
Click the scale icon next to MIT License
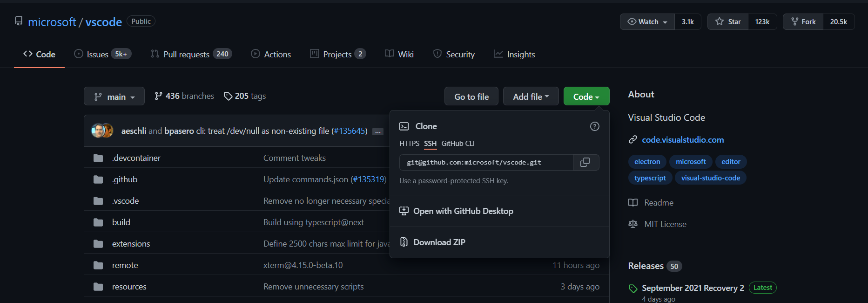(633, 224)
